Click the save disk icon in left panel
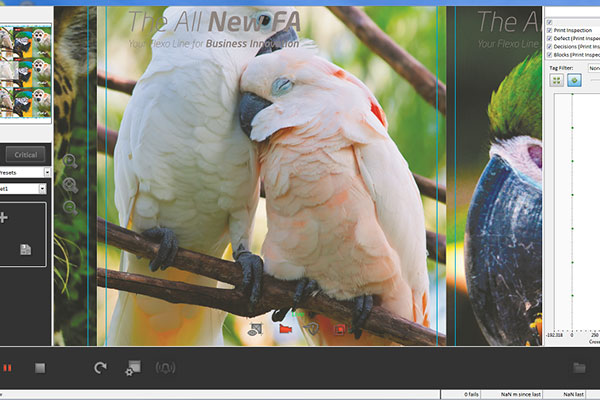The width and height of the screenshot is (600, 400). tap(26, 249)
